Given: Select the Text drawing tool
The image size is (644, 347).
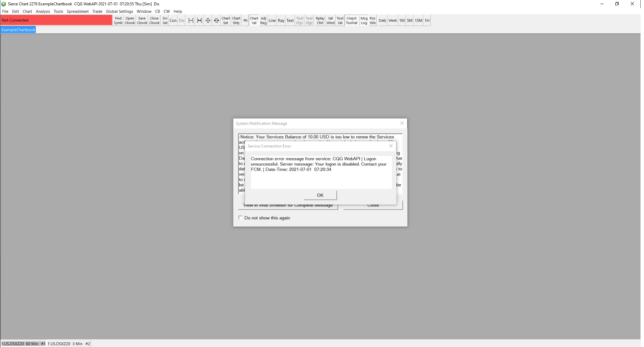Looking at the screenshot, I should [290, 21].
